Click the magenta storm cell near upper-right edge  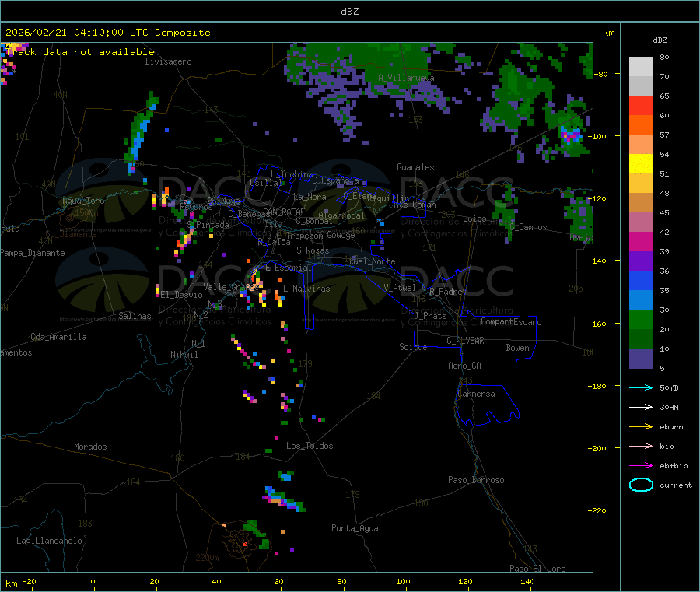point(571,135)
